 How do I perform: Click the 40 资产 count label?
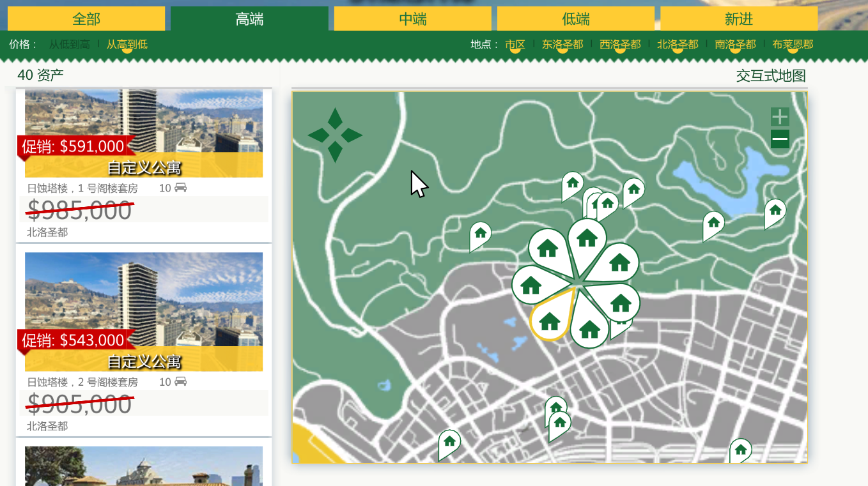coord(40,75)
